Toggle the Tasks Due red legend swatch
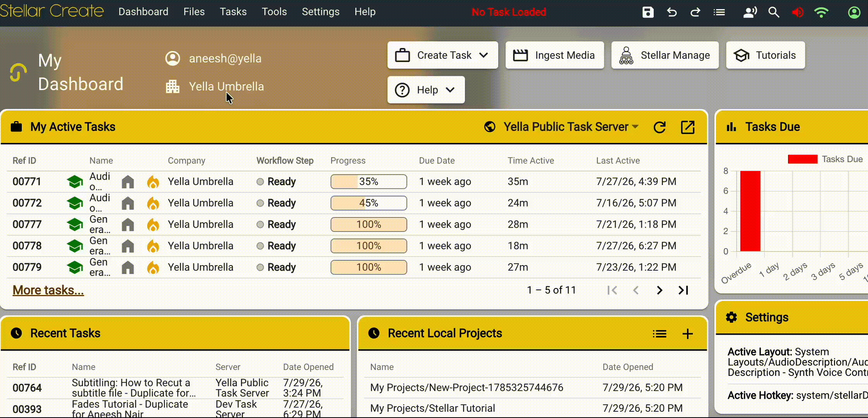The width and height of the screenshot is (868, 418). click(x=803, y=159)
